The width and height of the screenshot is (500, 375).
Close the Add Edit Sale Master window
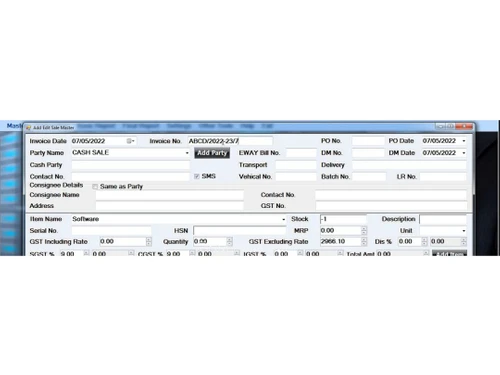click(x=465, y=127)
